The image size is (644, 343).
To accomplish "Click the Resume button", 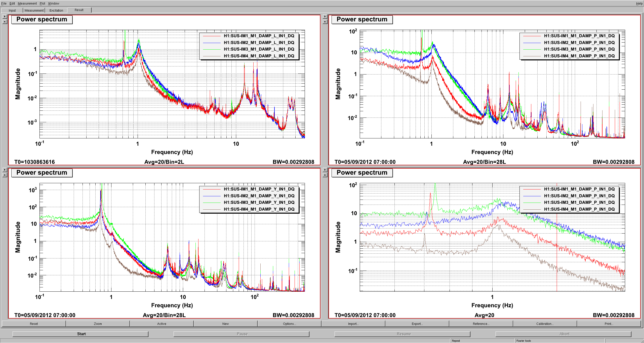I will pos(403,334).
